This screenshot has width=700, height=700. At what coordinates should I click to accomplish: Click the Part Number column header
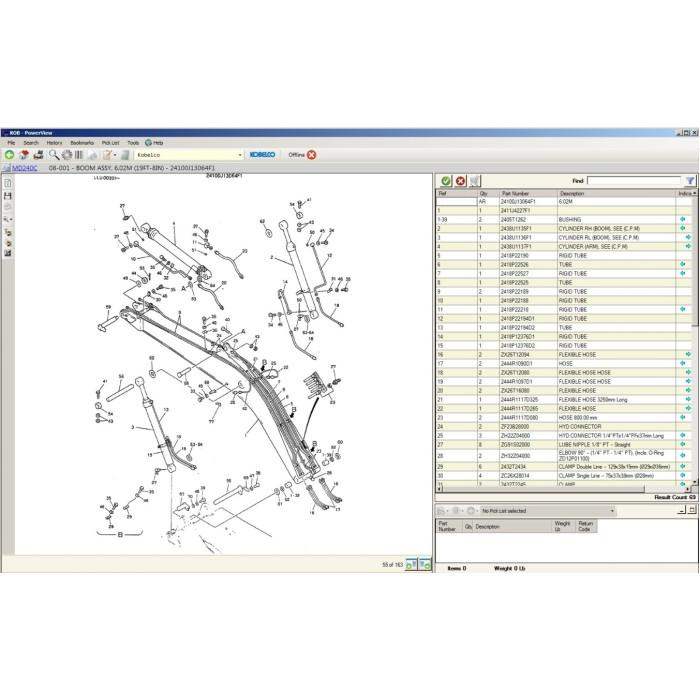528,193
